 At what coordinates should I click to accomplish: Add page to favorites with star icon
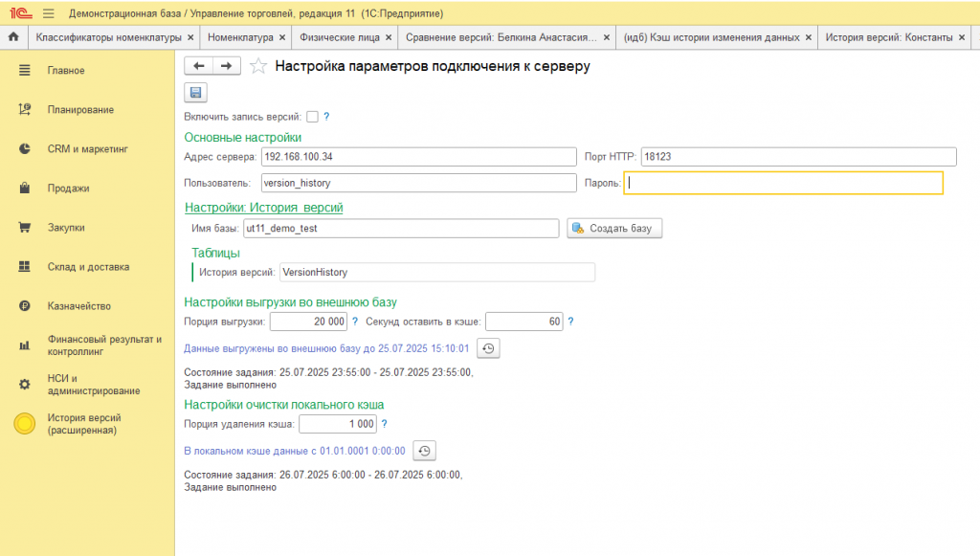tap(257, 66)
